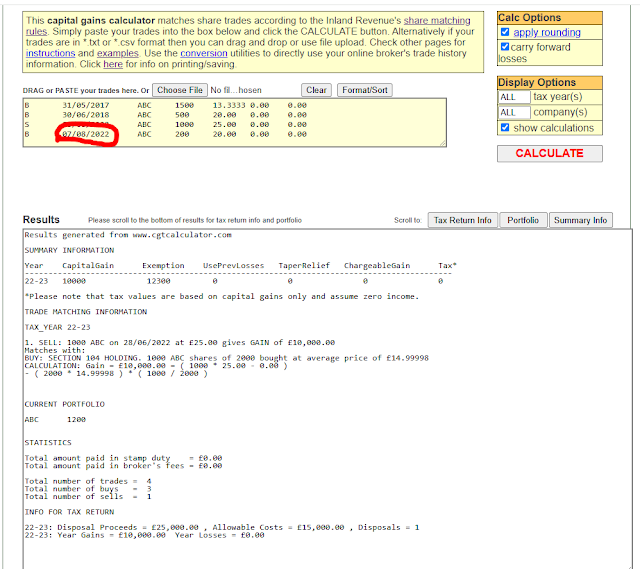The height and width of the screenshot is (569, 640).
Task: Click the 1500 share quantity
Action: (x=184, y=105)
